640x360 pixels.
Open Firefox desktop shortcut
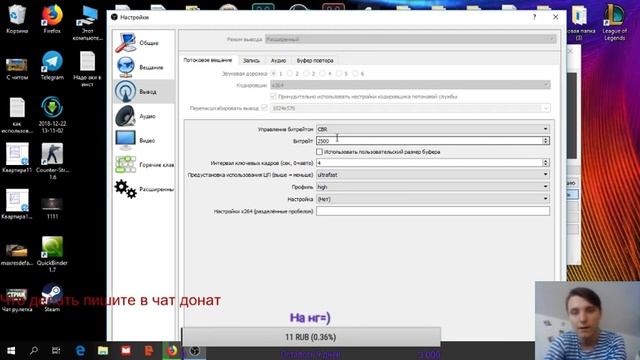click(52, 19)
